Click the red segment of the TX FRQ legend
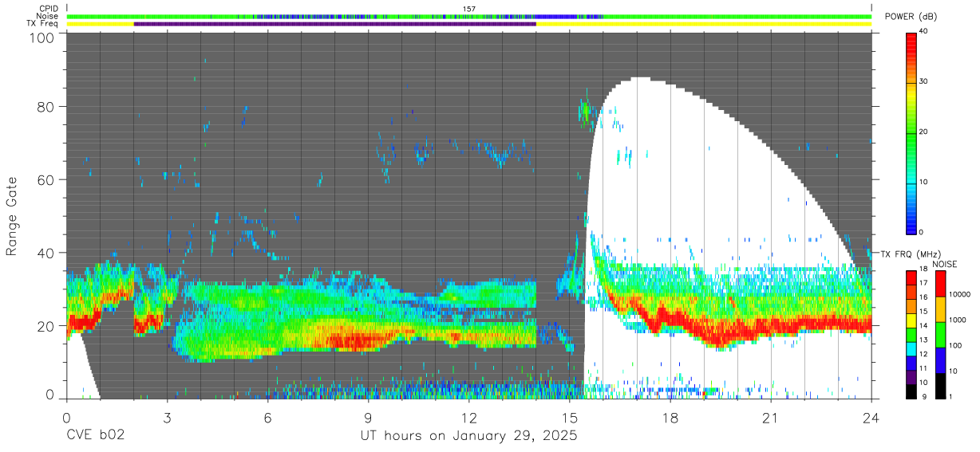 coord(911,278)
